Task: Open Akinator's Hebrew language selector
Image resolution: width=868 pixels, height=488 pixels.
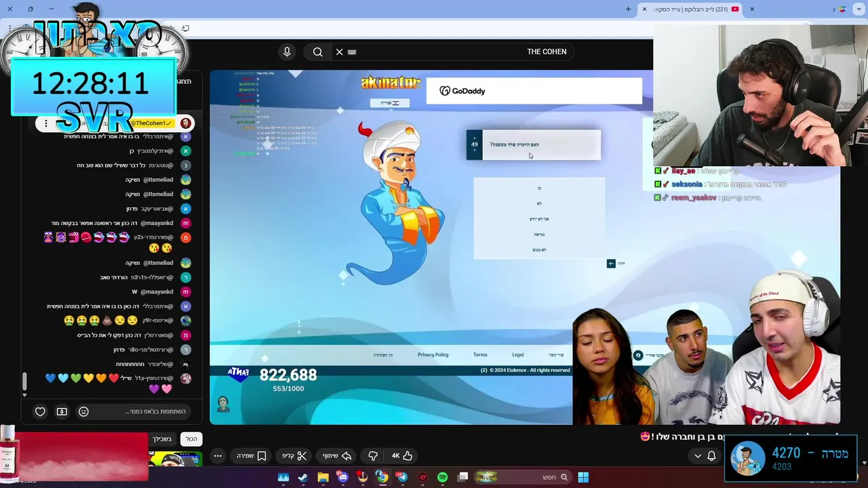Action: pos(389,103)
